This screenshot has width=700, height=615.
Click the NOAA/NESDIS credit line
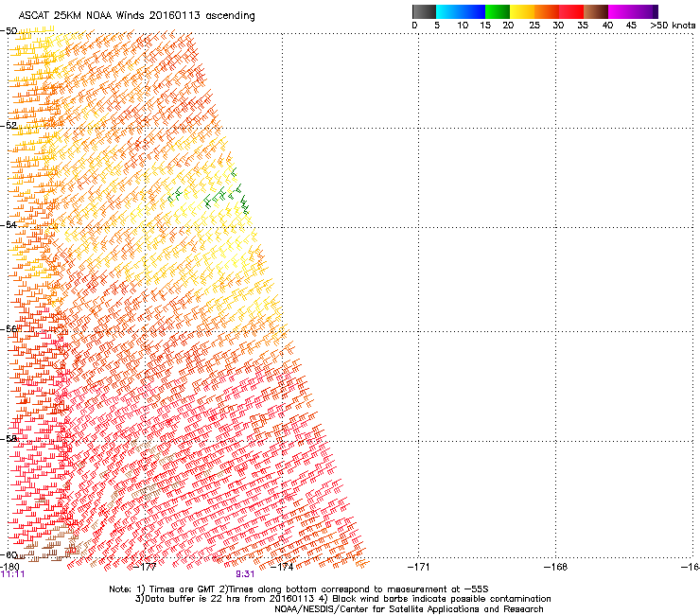pyautogui.click(x=409, y=609)
